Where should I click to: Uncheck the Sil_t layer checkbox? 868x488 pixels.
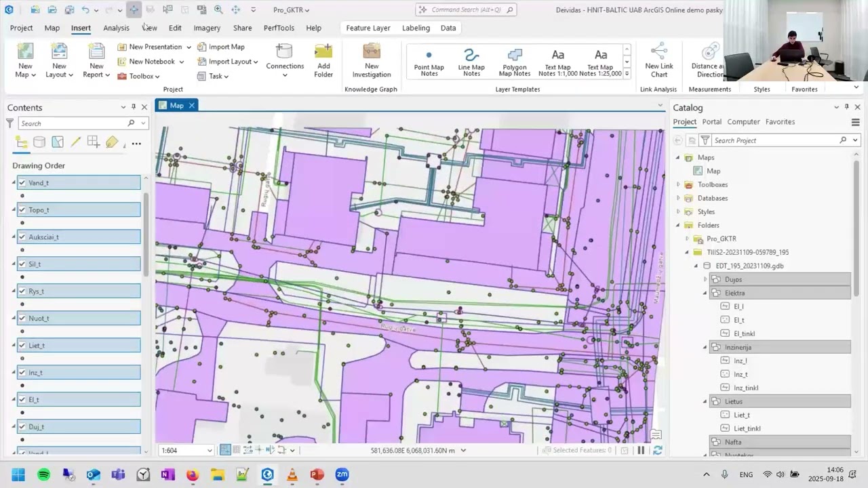click(x=22, y=264)
